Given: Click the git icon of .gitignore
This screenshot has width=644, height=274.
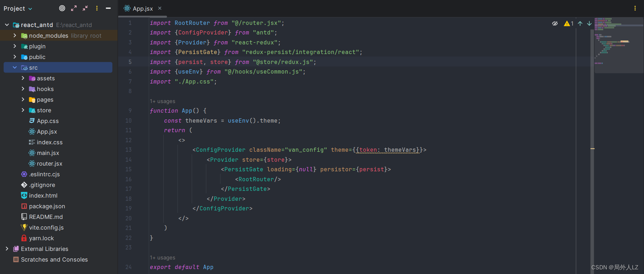Looking at the screenshot, I should [24, 185].
